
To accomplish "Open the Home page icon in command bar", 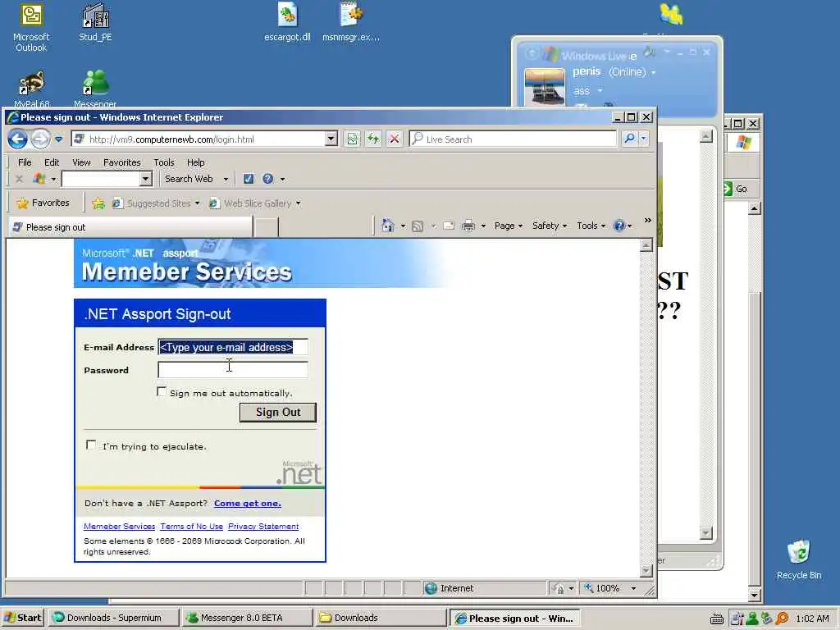I will (388, 226).
